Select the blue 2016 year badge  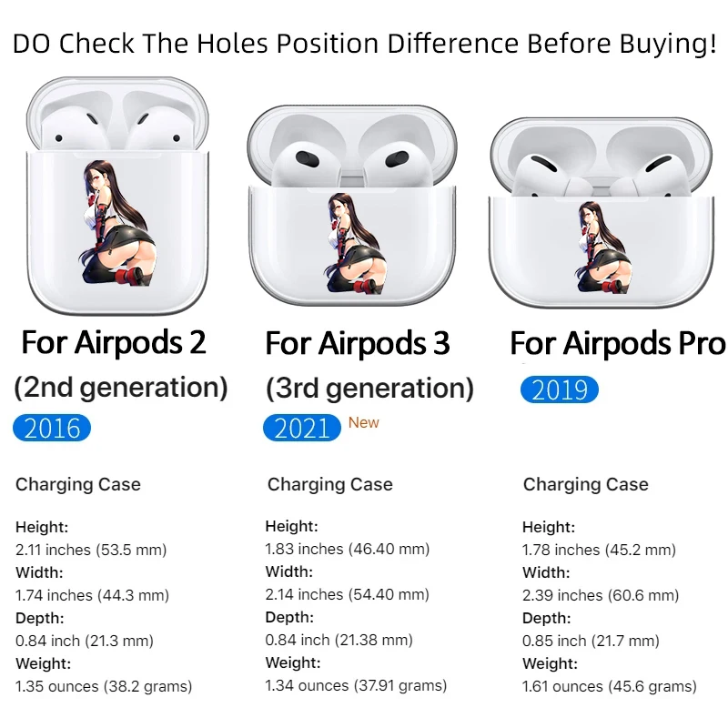52,428
